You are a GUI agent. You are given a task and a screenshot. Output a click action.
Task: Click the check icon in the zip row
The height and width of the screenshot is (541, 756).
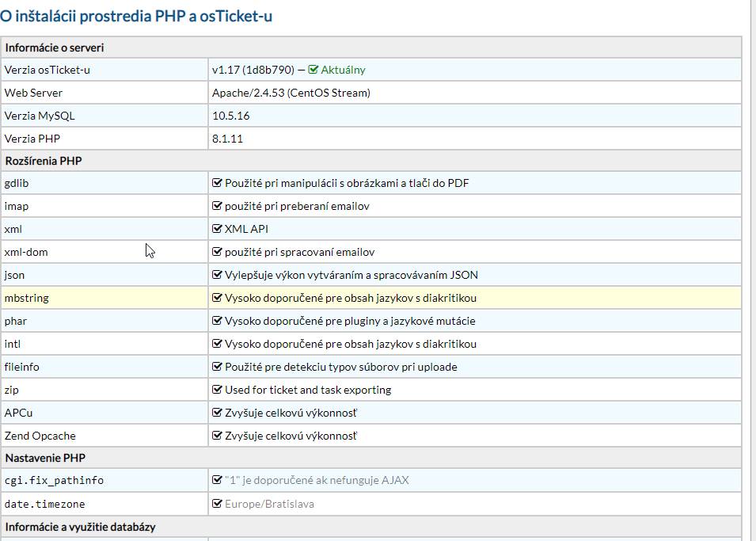[217, 390]
